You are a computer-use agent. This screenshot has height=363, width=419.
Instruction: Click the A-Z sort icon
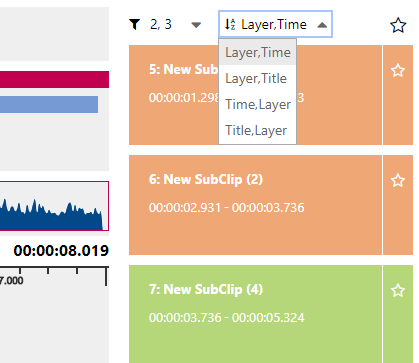[x=230, y=24]
